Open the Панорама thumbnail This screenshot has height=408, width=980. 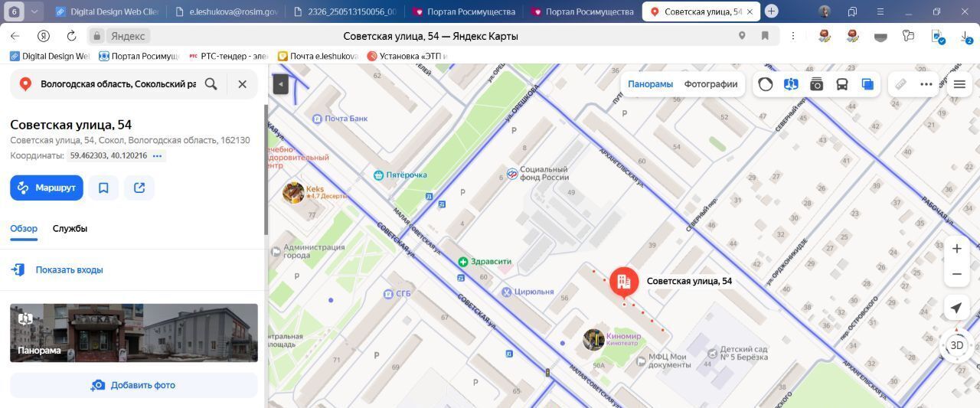(134, 333)
